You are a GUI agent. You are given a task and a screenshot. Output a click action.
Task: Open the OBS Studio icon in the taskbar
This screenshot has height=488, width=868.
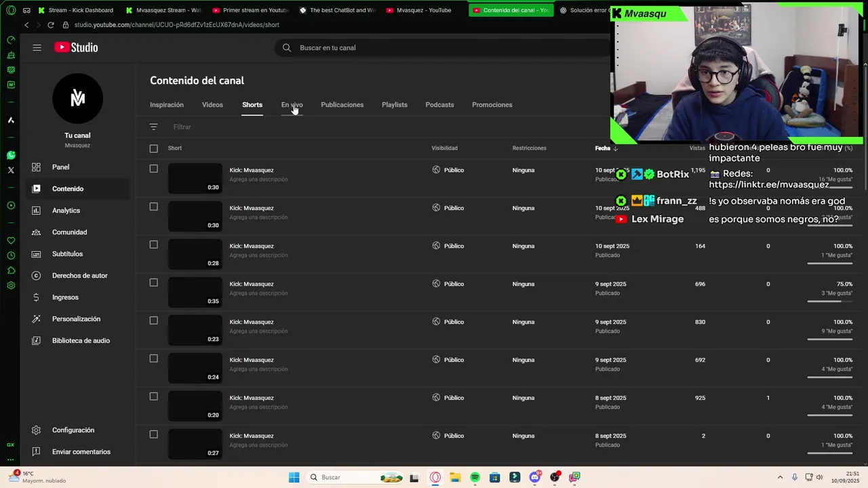coord(555,477)
